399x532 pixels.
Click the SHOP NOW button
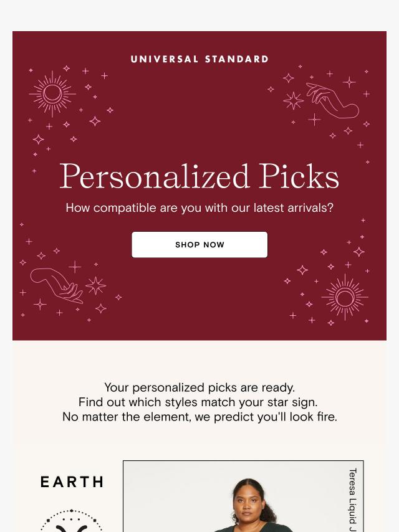click(199, 245)
